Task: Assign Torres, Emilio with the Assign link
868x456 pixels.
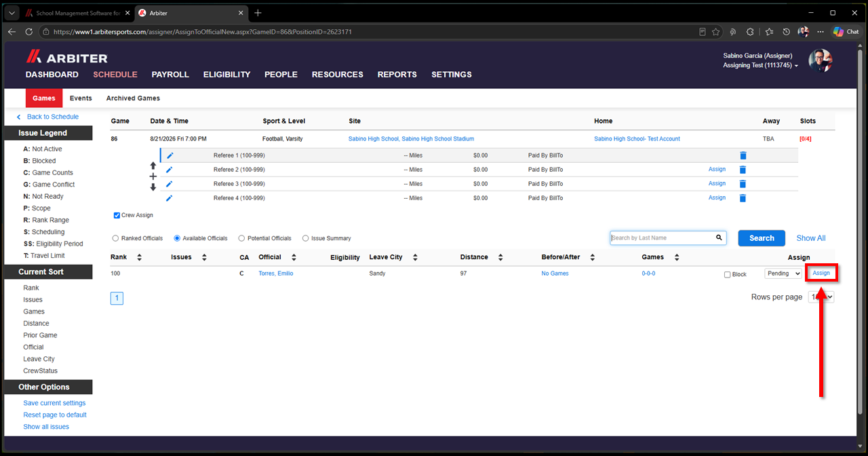Action: pos(821,273)
